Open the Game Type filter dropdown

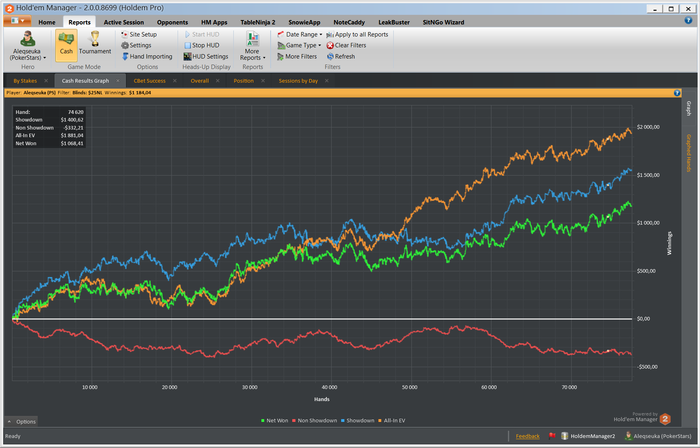[299, 45]
